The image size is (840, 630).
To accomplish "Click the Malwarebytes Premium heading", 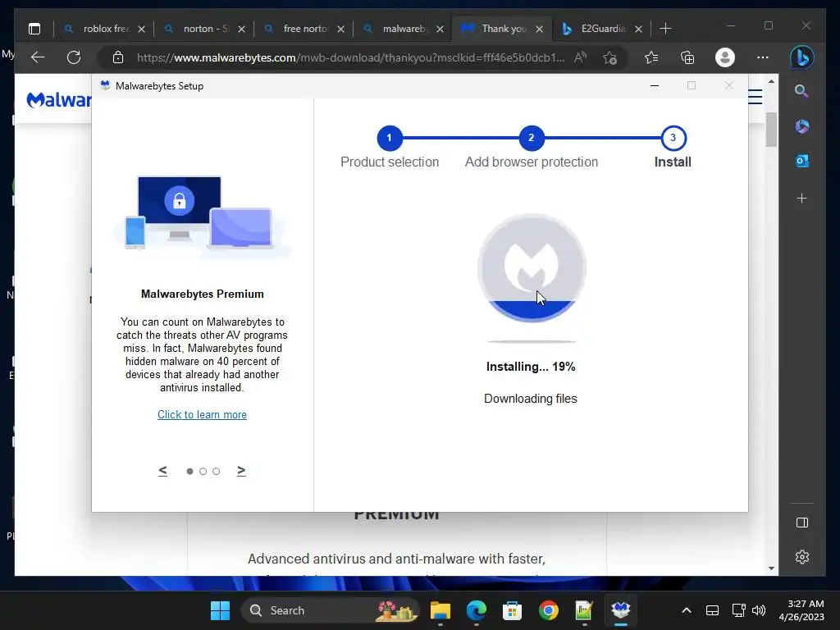I will (203, 294).
